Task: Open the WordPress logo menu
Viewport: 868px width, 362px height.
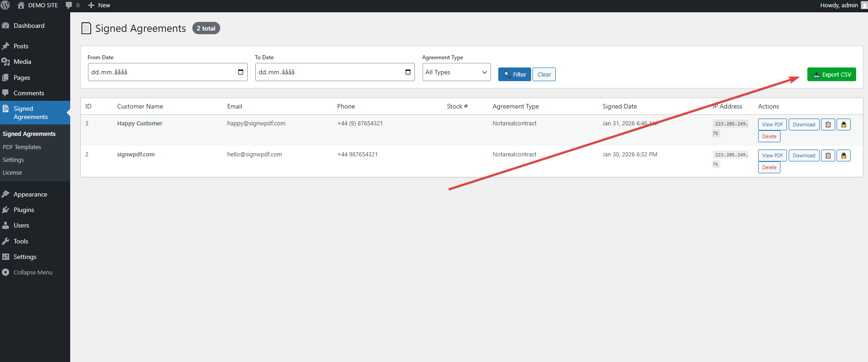Action: coord(5,5)
